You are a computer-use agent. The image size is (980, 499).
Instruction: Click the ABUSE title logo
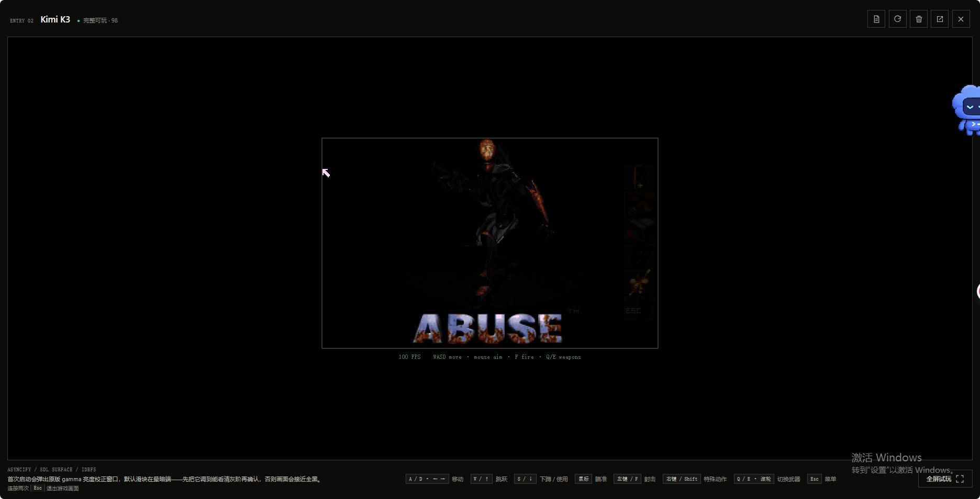[x=488, y=328]
